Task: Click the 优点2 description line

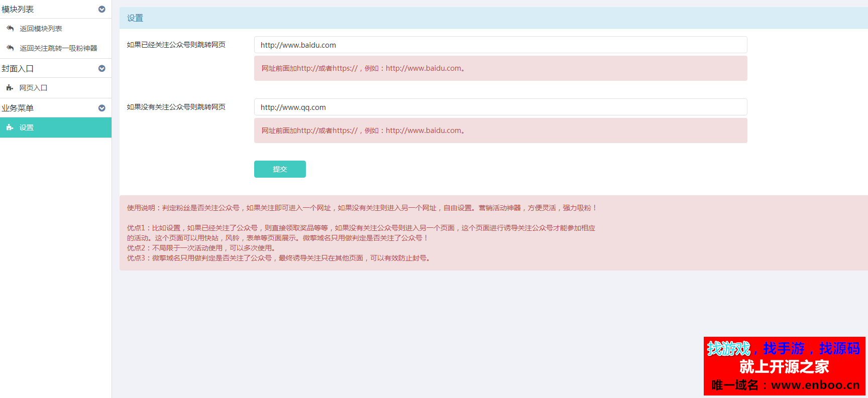Action: click(202, 248)
